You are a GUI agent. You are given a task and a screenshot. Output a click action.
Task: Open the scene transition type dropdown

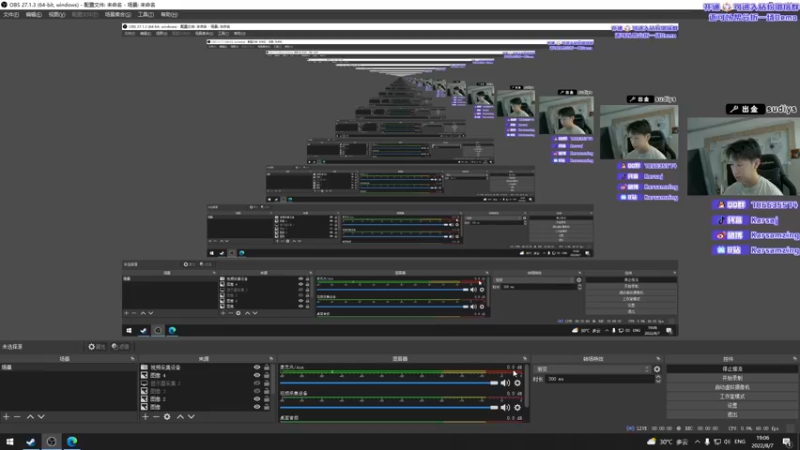pos(592,369)
